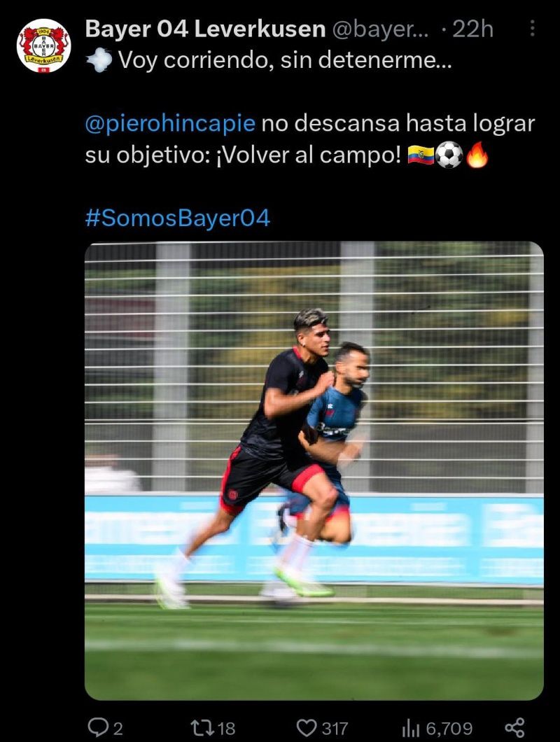Viewport: 560px width, 742px height.
Task: Click the reply speech bubble icon
Action: click(x=97, y=727)
